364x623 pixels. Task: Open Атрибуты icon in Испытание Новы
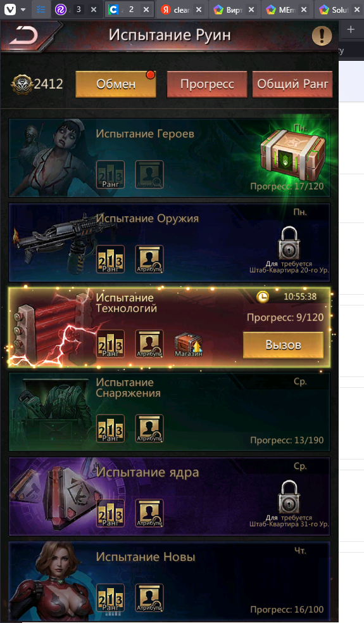149,598
